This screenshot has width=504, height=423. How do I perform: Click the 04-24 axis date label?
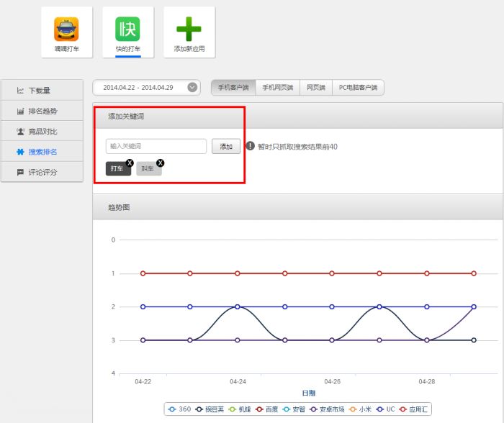[x=238, y=381]
